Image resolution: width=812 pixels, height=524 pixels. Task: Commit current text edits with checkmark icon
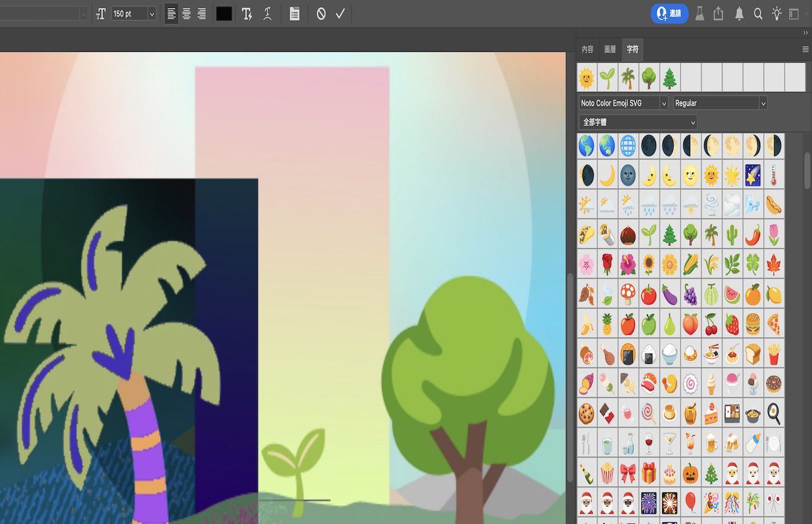(340, 13)
